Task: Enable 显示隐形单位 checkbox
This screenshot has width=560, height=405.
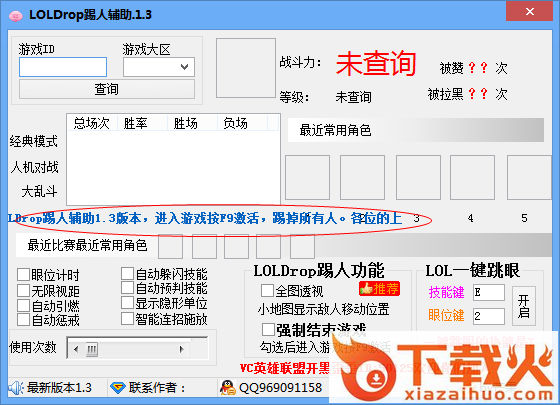Action: [x=127, y=303]
